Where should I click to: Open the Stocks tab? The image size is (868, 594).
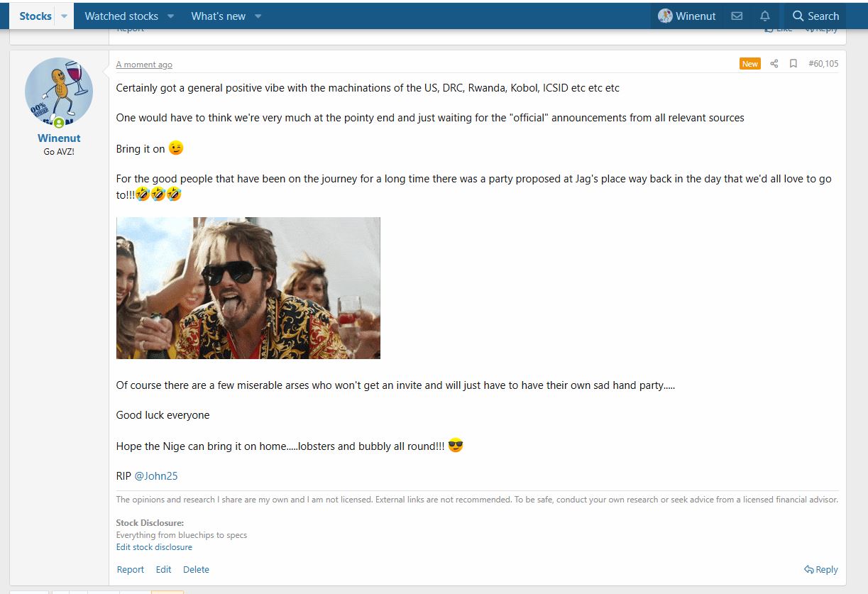[x=35, y=16]
